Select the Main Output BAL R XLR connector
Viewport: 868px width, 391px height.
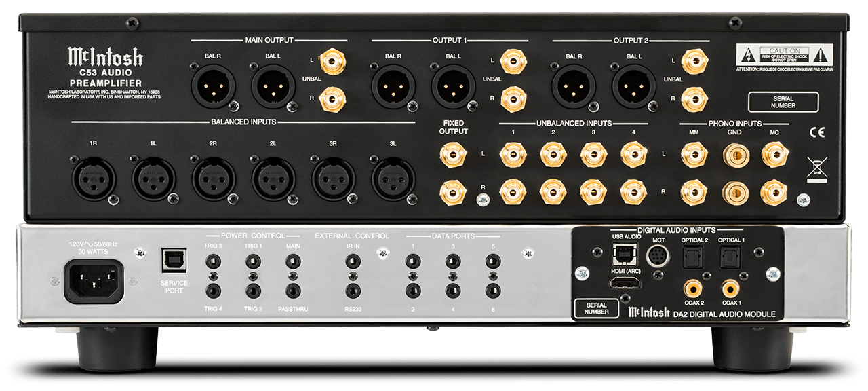click(212, 88)
